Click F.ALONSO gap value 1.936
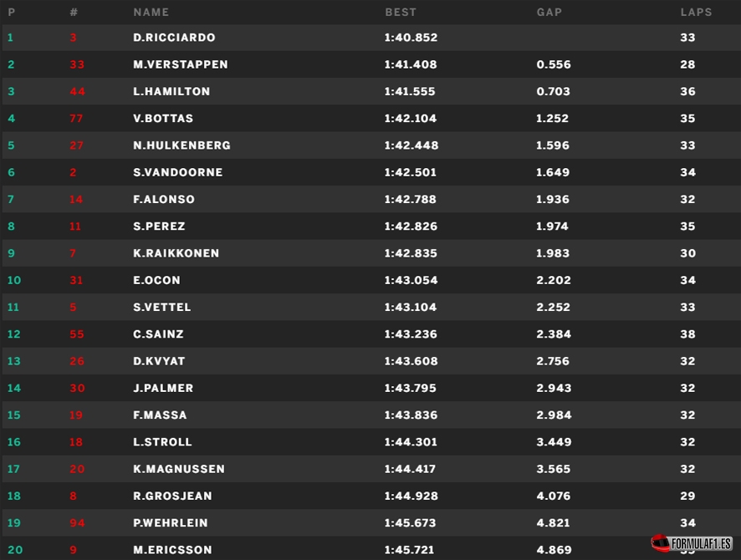 point(553,199)
